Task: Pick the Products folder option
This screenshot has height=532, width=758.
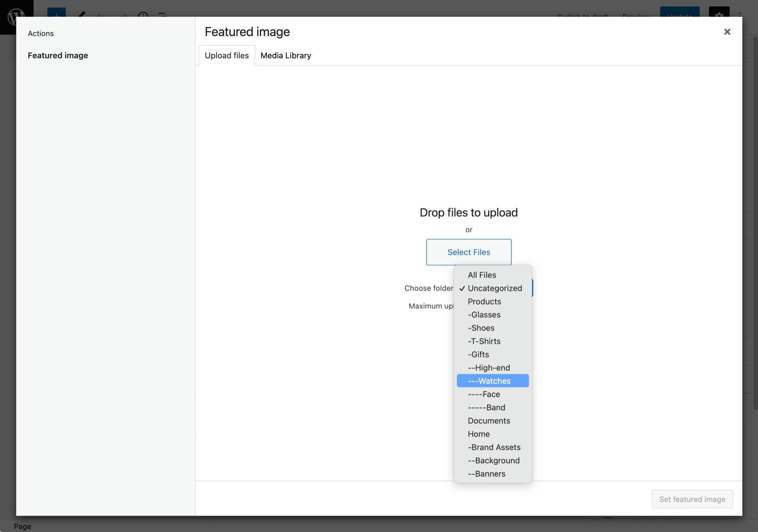Action: [493, 301]
